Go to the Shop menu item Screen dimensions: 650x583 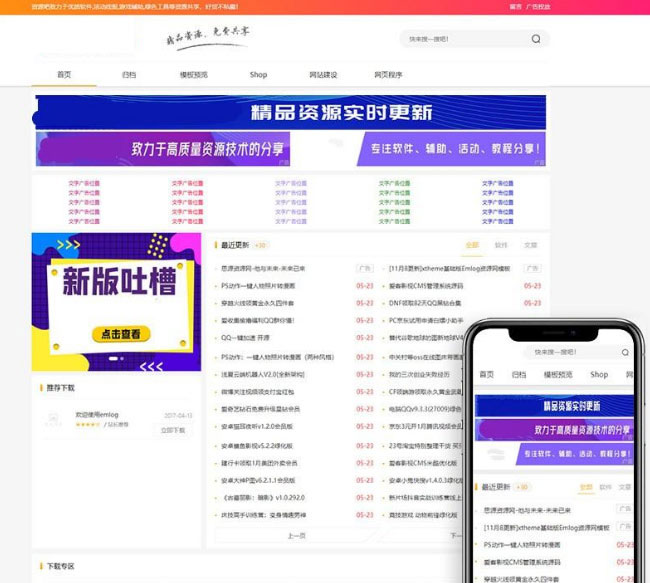[x=258, y=75]
